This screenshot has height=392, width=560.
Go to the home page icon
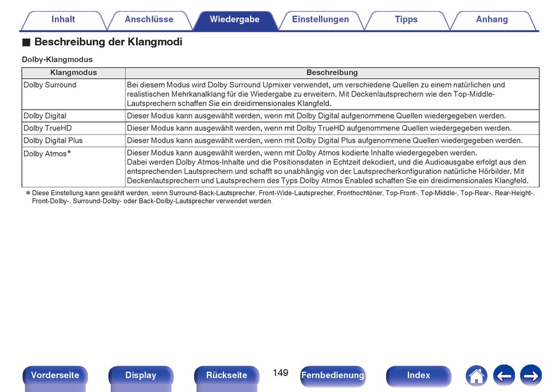pos(476,375)
